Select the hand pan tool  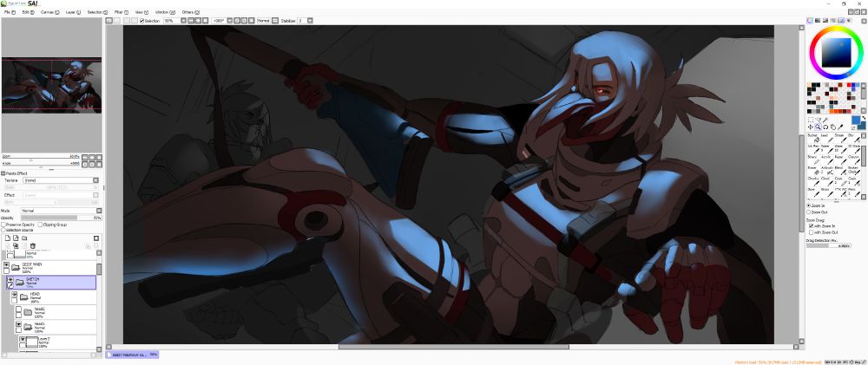click(833, 127)
